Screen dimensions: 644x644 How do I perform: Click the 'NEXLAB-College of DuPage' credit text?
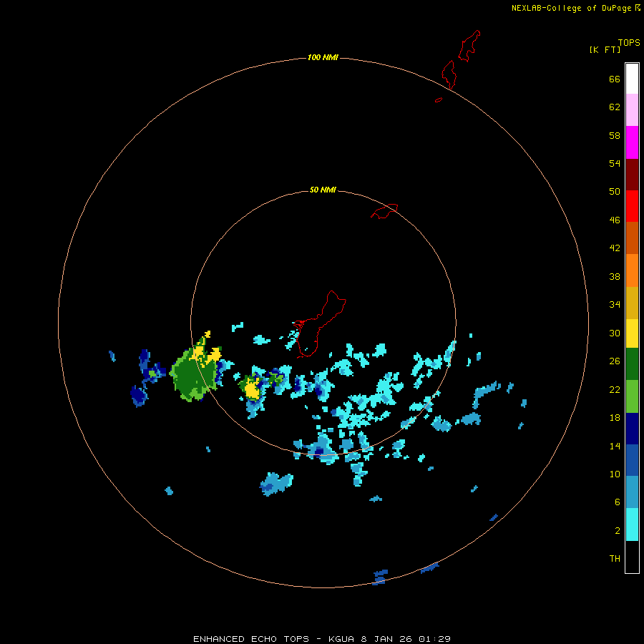(x=571, y=8)
